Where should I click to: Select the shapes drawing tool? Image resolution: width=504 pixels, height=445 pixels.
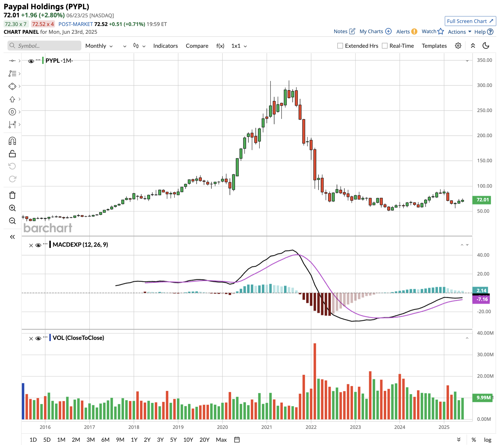12,86
